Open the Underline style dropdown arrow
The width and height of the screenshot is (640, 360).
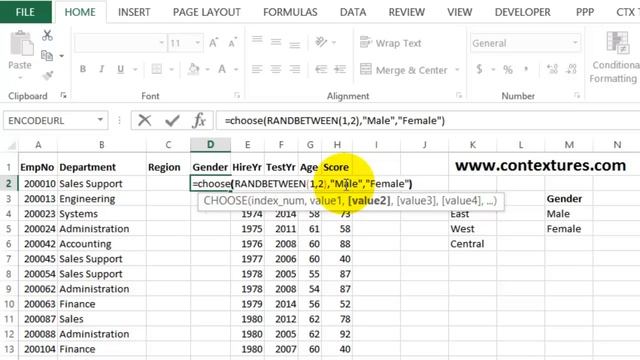click(x=135, y=69)
